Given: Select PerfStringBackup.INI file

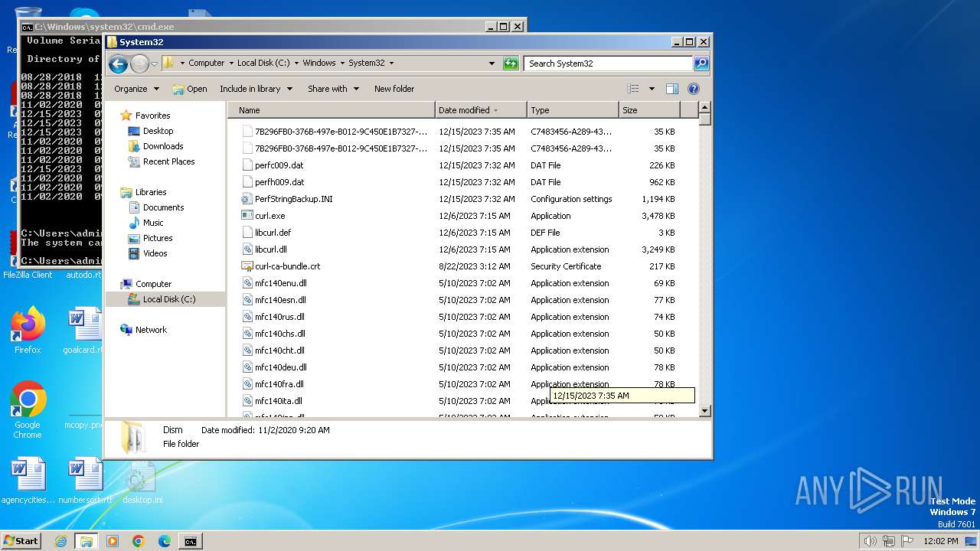Looking at the screenshot, I should point(293,199).
